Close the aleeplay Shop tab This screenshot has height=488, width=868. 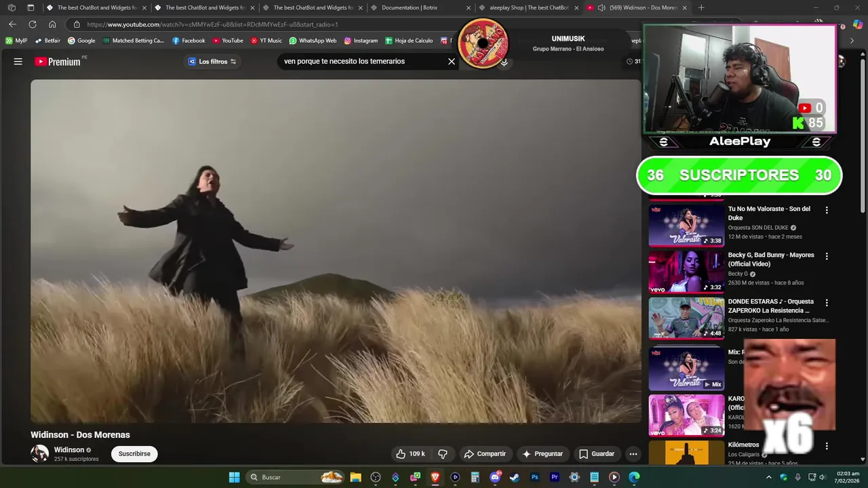tap(576, 8)
